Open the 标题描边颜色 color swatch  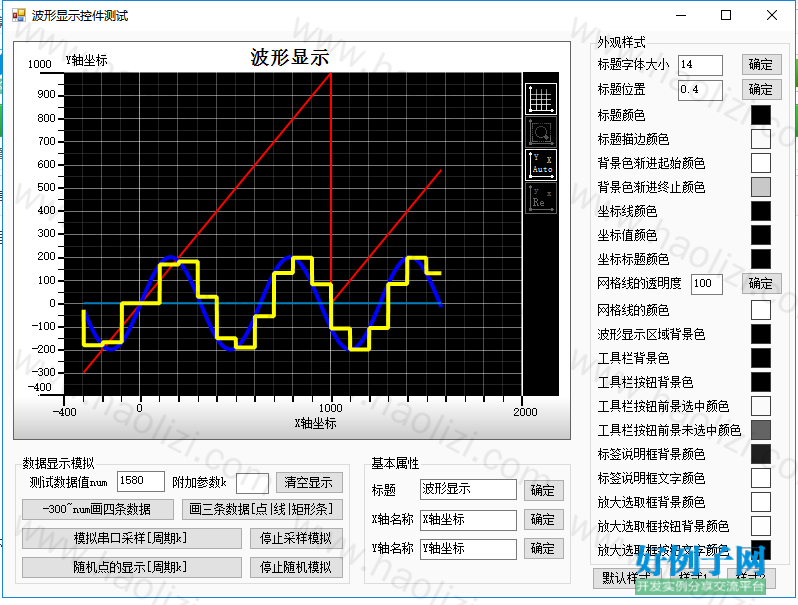coord(761,139)
